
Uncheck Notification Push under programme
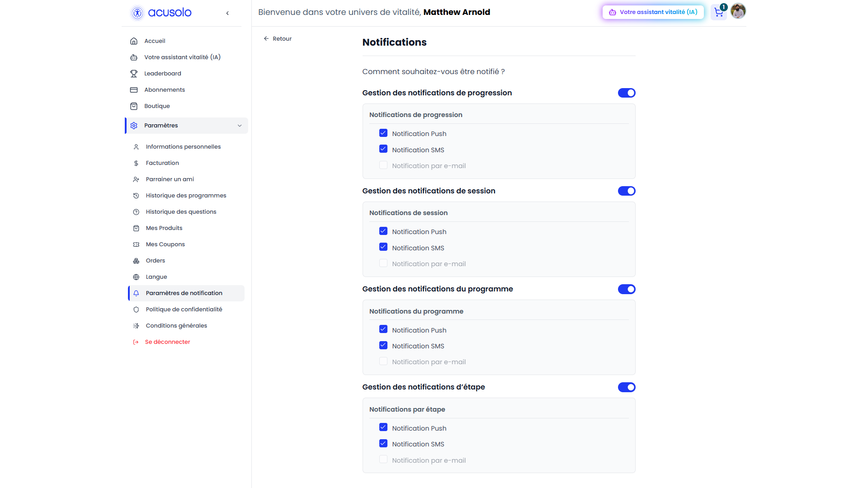383,329
